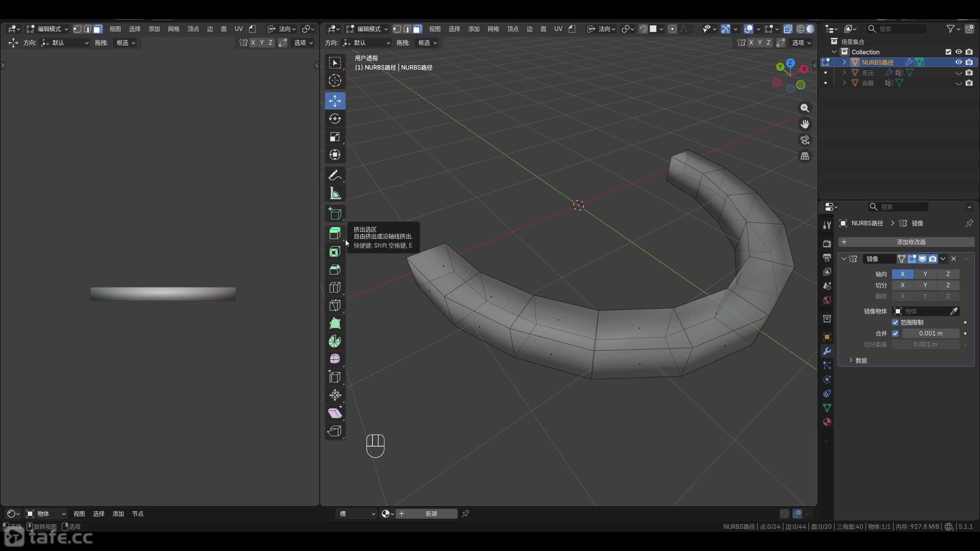Screen dimensions: 980x551
Task: Toggle the Collection exclude checkbox
Action: (x=948, y=52)
